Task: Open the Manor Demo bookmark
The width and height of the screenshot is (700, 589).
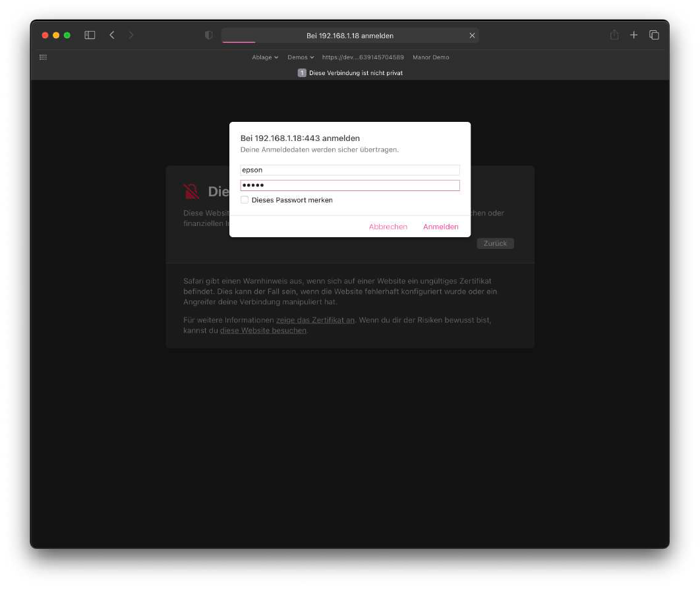Action: tap(431, 57)
